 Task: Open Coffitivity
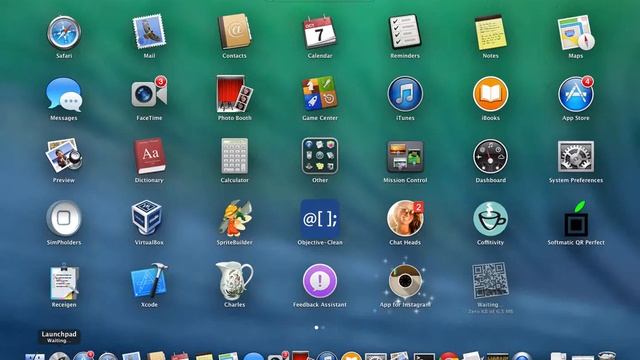click(490, 219)
